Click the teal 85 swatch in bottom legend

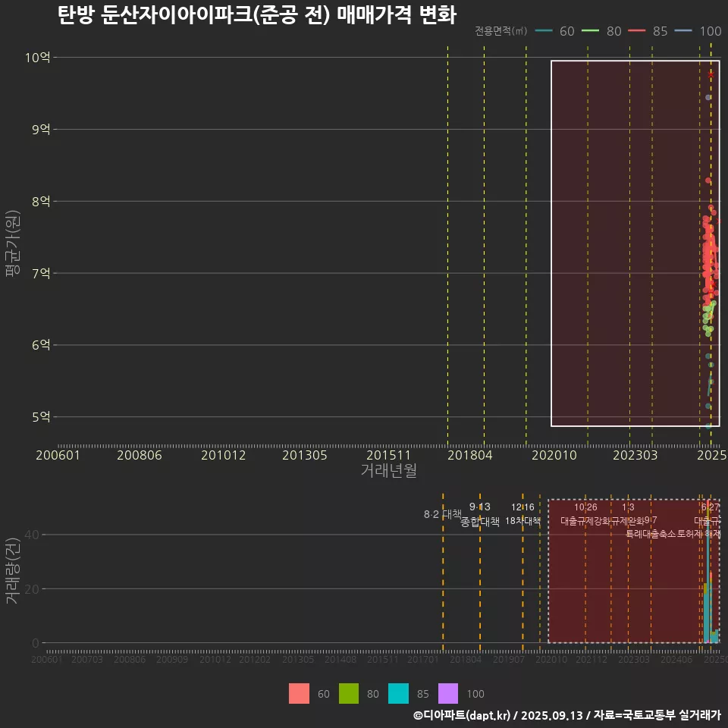[x=398, y=694]
